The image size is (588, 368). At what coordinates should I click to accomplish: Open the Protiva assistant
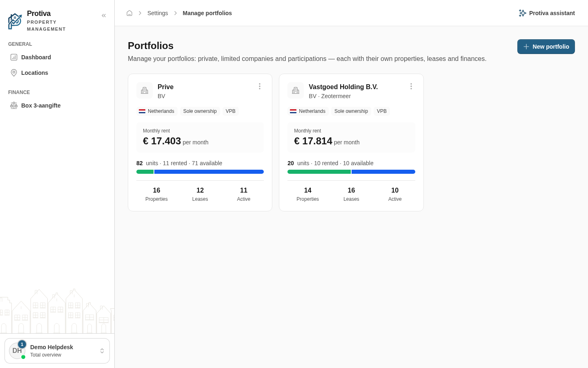(547, 13)
